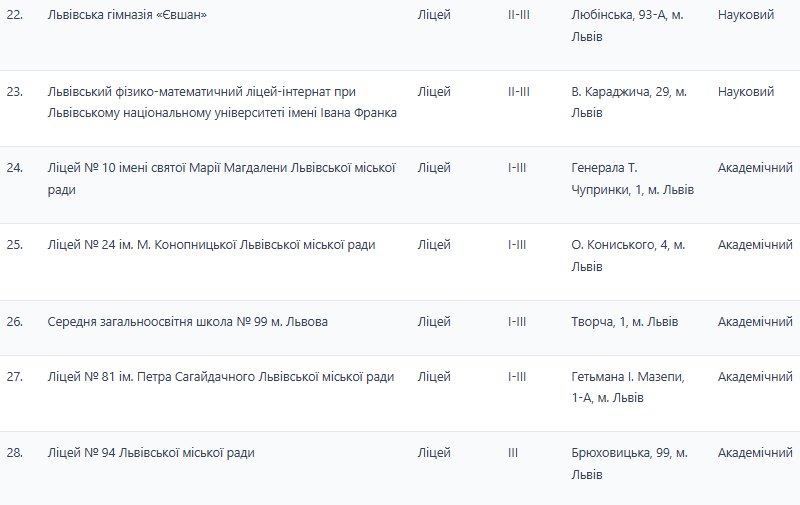This screenshot has height=505, width=800.
Task: Click Ліцей № 94 Львівської міської ради
Action: point(151,453)
